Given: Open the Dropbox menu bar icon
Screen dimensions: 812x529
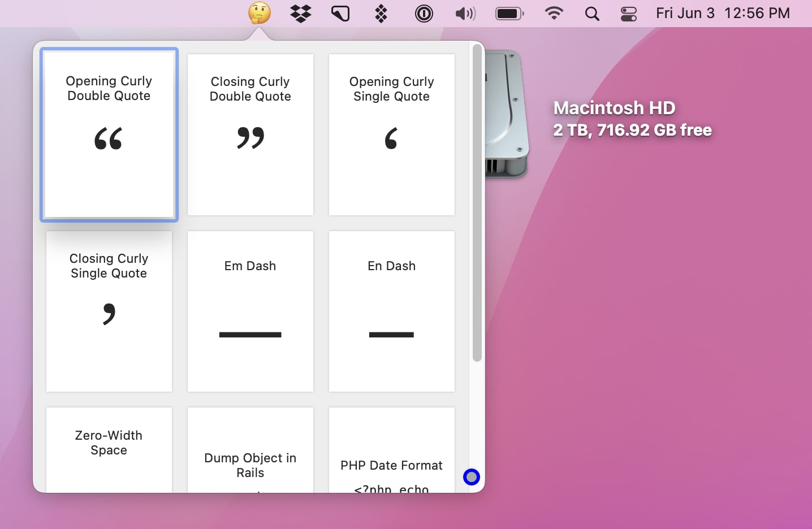Looking at the screenshot, I should [301, 13].
